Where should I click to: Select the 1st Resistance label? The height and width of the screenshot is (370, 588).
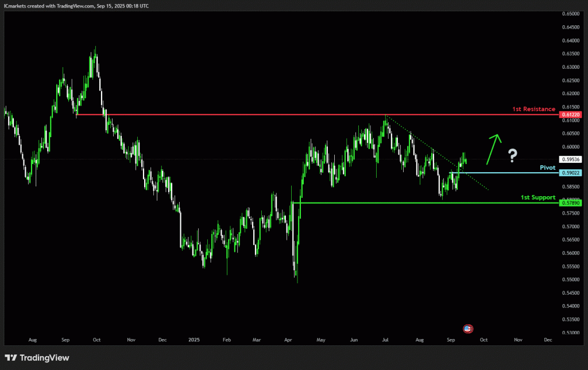pyautogui.click(x=533, y=109)
